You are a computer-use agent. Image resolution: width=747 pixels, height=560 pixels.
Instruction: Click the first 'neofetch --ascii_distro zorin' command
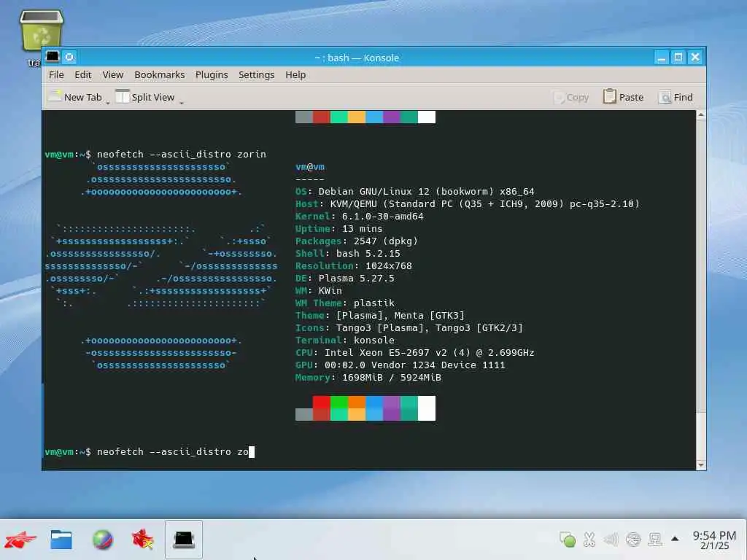tap(182, 155)
